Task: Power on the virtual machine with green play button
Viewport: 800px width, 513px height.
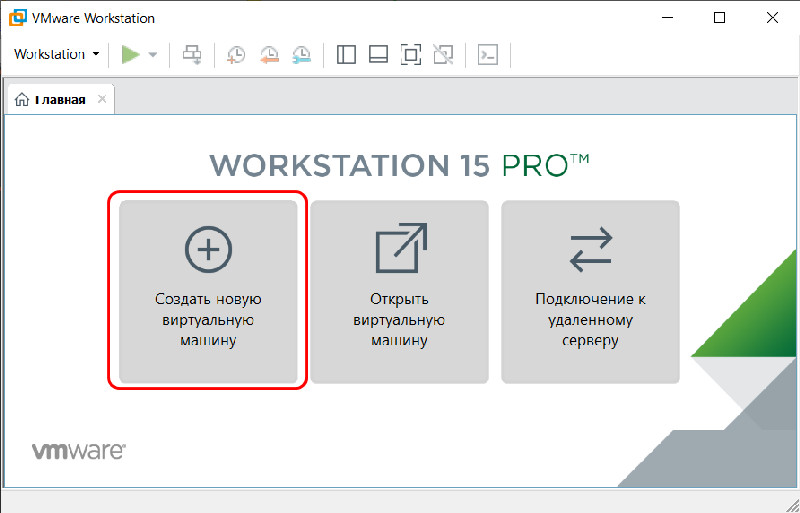Action: [x=131, y=54]
